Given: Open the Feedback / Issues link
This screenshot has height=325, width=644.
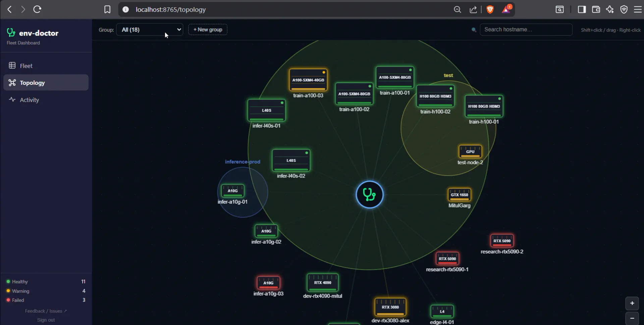Looking at the screenshot, I should [46, 311].
